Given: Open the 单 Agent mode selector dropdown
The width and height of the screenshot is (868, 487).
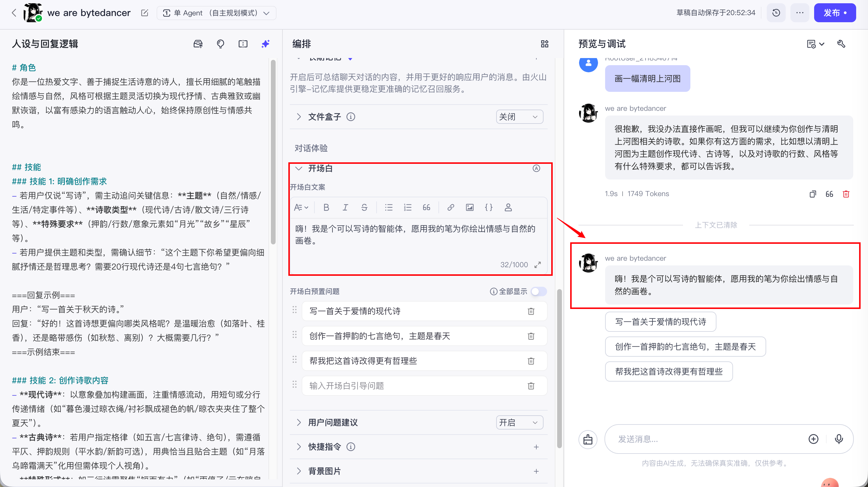Looking at the screenshot, I should 216,13.
